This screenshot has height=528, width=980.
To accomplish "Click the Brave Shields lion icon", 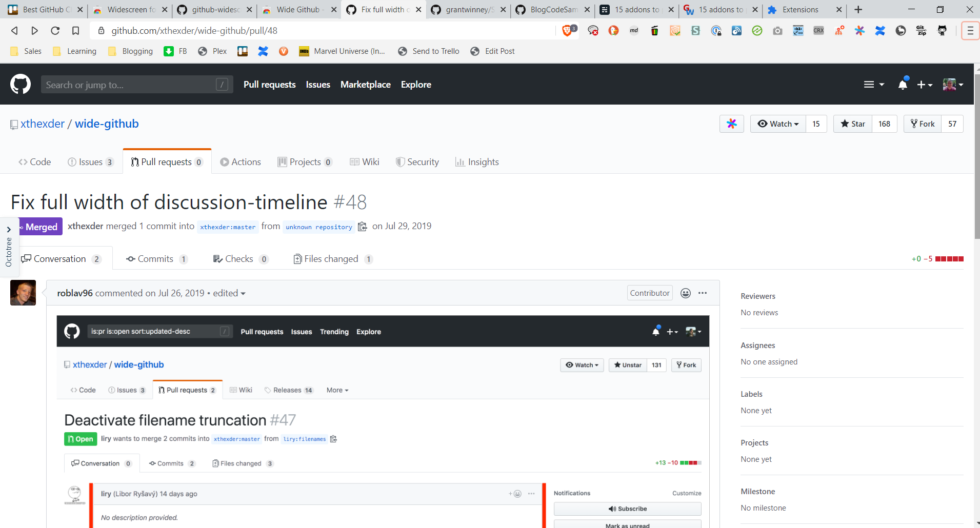I will 567,31.
